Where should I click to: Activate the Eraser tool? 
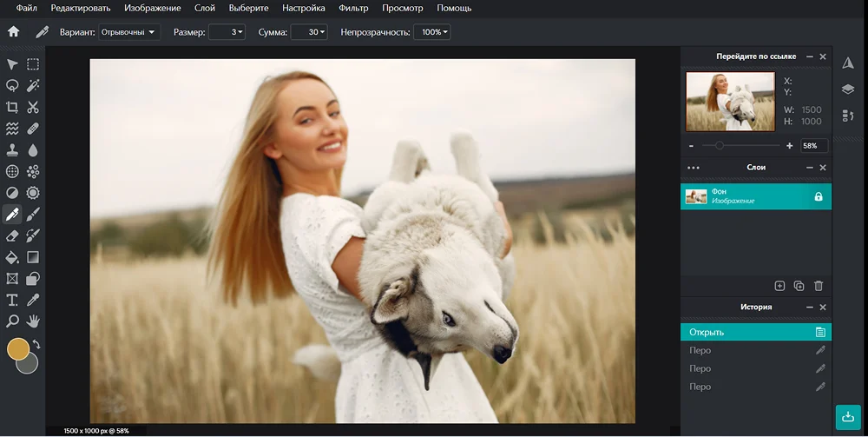point(12,235)
